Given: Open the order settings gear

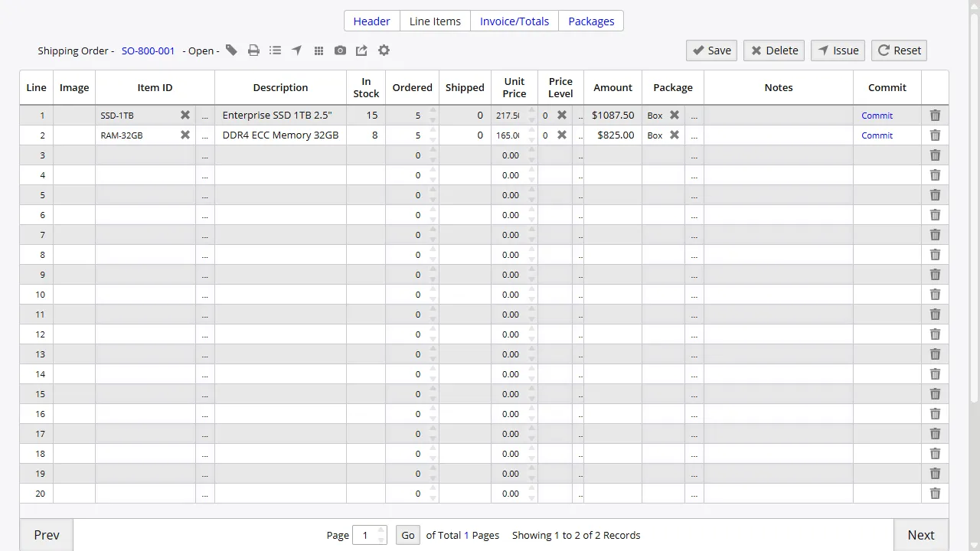Looking at the screenshot, I should click(384, 50).
